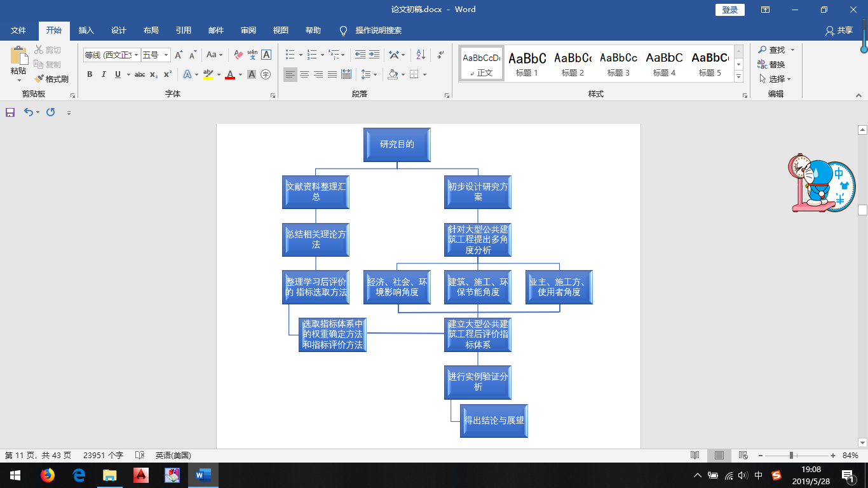The width and height of the screenshot is (868, 488).
Task: Apply the red font color swatch
Action: click(230, 74)
